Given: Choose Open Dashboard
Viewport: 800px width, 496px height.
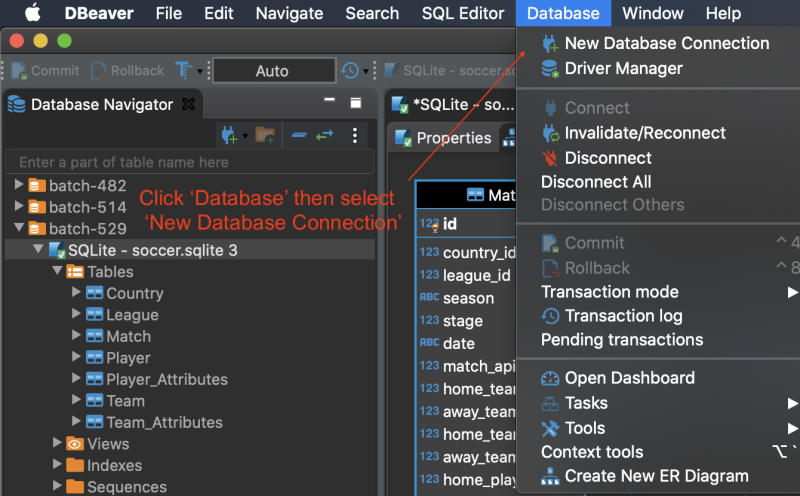Looking at the screenshot, I should [658, 378].
